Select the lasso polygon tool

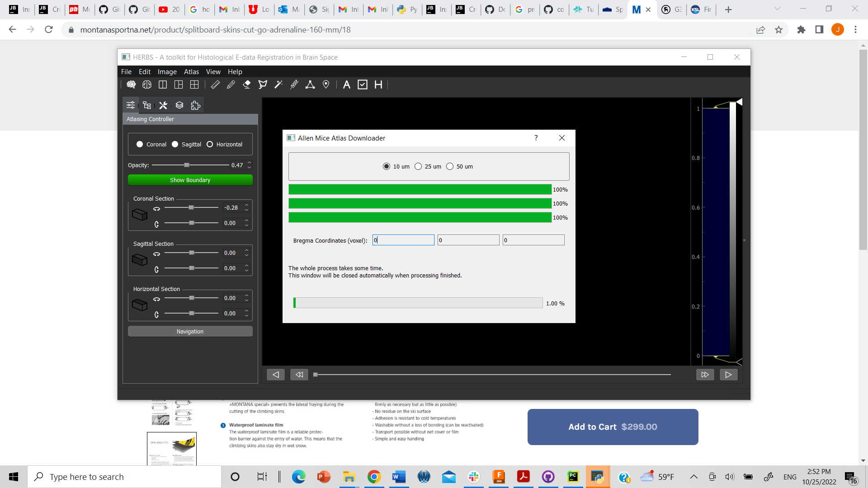pyautogui.click(x=263, y=84)
